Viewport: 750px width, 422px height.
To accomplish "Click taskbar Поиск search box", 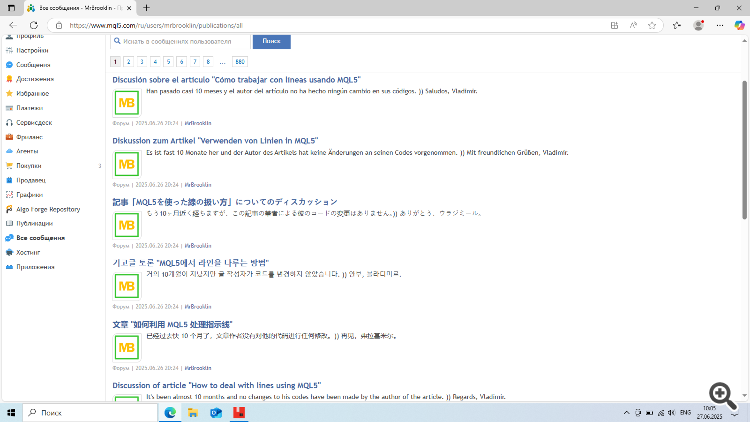I will pyautogui.click(x=90, y=412).
